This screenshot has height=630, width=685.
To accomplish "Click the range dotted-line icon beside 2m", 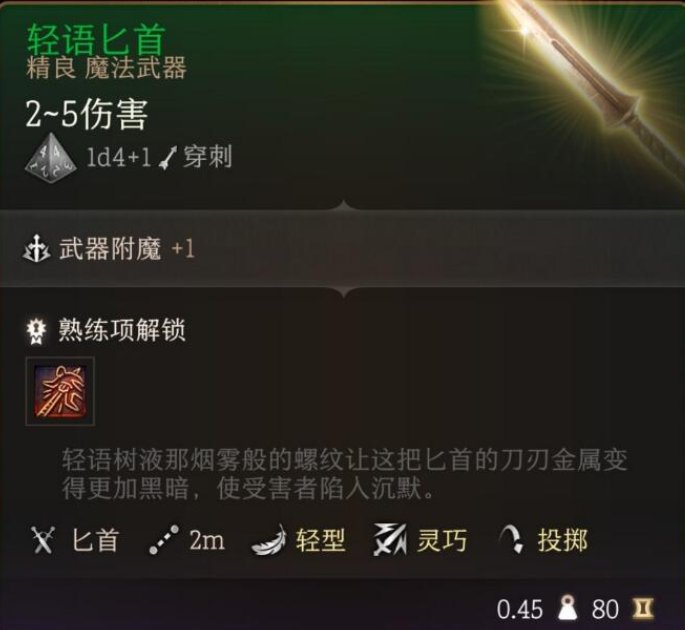I will [164, 540].
